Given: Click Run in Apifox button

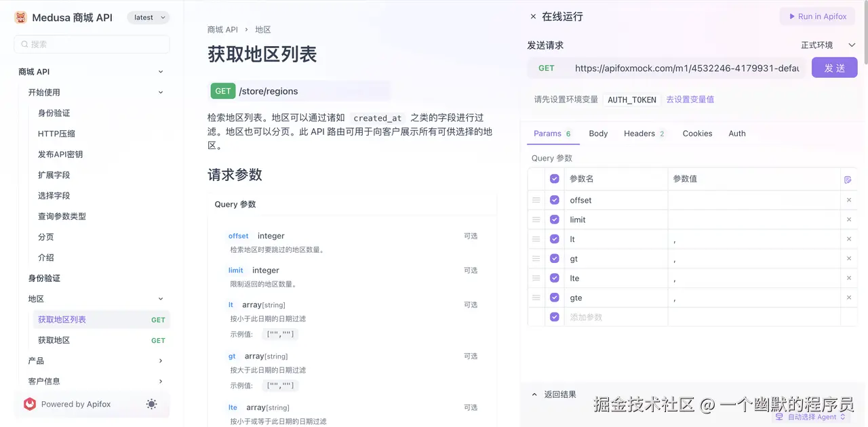Looking at the screenshot, I should (817, 16).
